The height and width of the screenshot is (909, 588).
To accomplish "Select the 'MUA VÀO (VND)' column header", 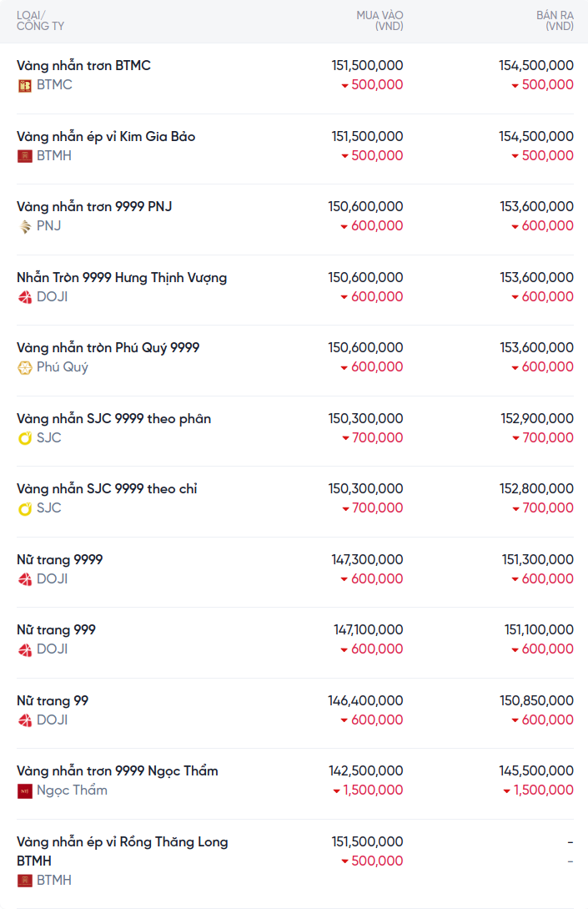I will (379, 21).
